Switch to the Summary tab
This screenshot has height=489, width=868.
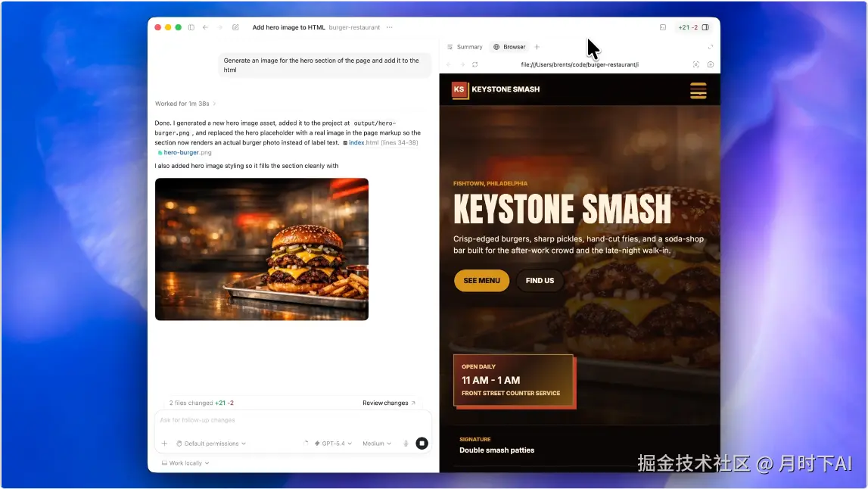[465, 47]
